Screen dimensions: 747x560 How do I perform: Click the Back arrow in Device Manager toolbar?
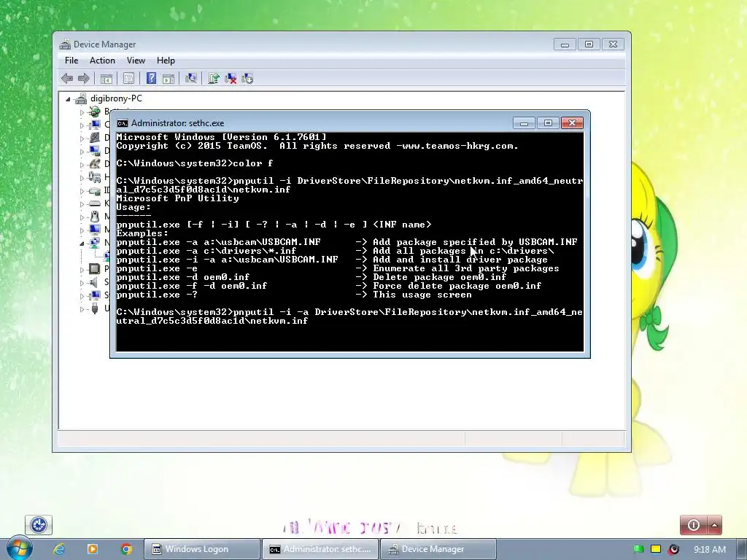67,78
